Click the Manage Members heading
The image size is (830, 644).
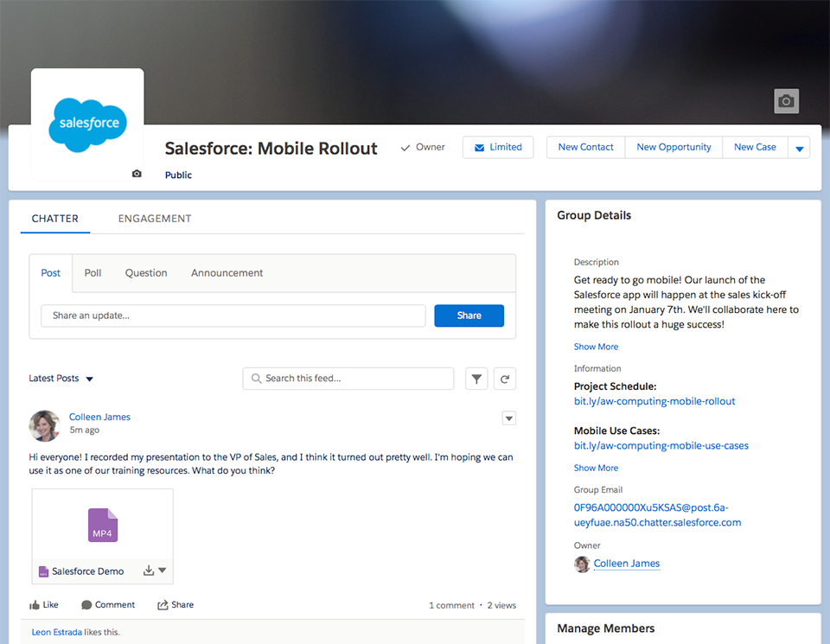coord(605,628)
